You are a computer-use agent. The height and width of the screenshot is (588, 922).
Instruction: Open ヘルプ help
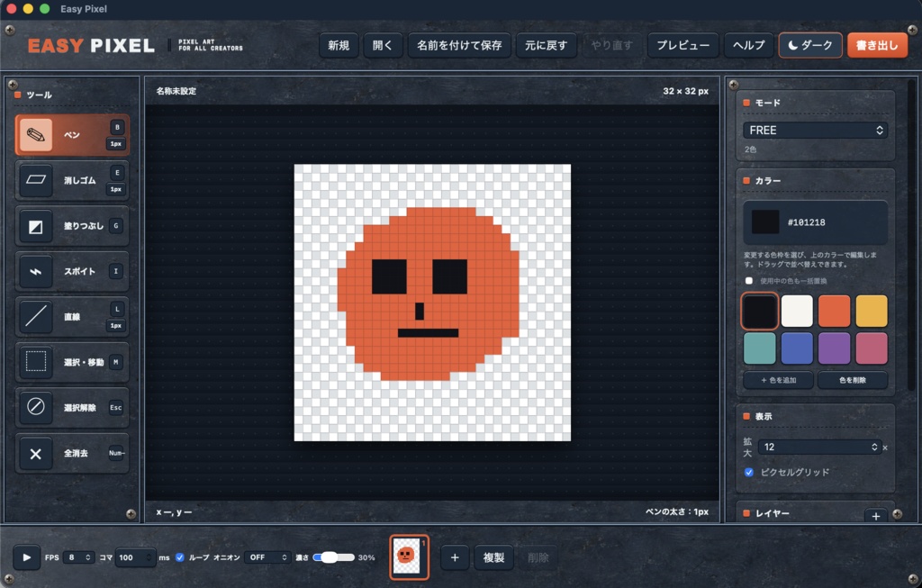748,45
